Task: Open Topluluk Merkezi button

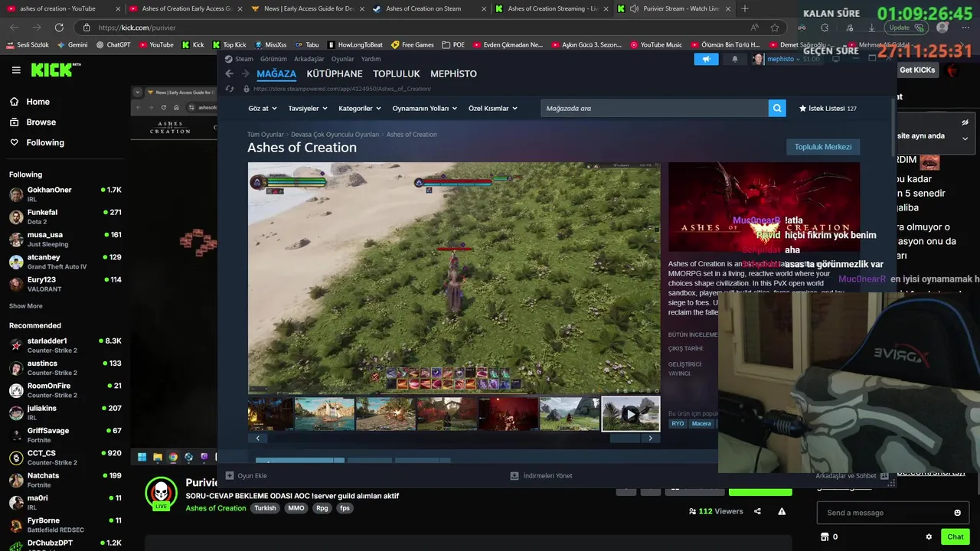Action: click(x=823, y=147)
